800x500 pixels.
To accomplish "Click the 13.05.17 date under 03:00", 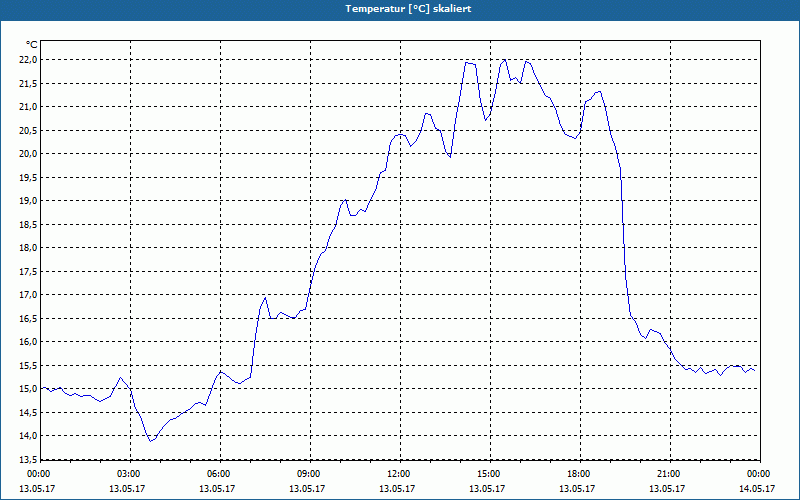I will (127, 488).
